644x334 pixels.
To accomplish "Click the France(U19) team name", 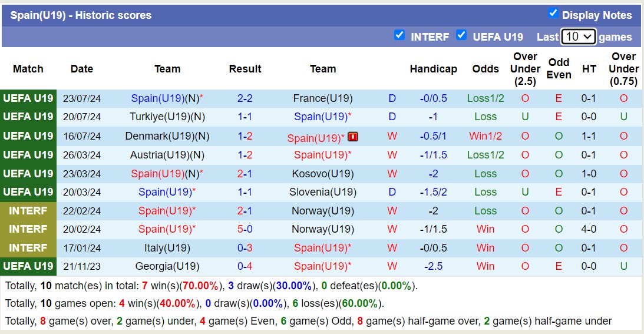I will pos(323,98).
